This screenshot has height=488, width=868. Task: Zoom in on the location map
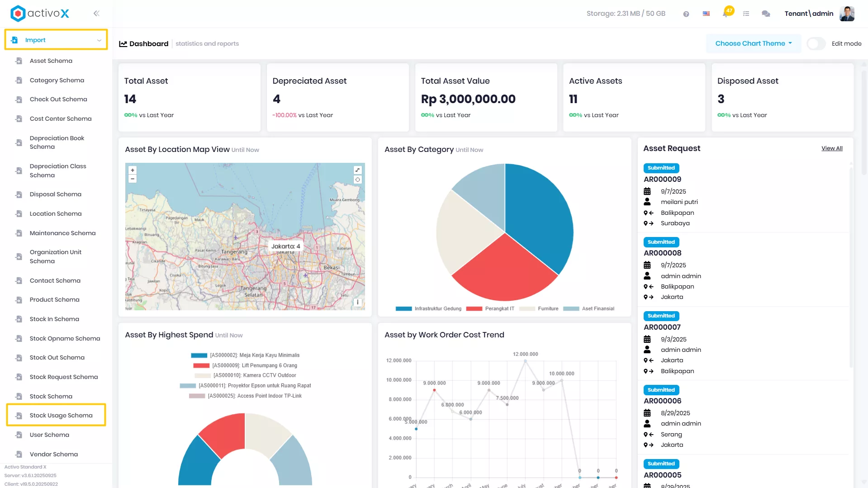pyautogui.click(x=133, y=171)
